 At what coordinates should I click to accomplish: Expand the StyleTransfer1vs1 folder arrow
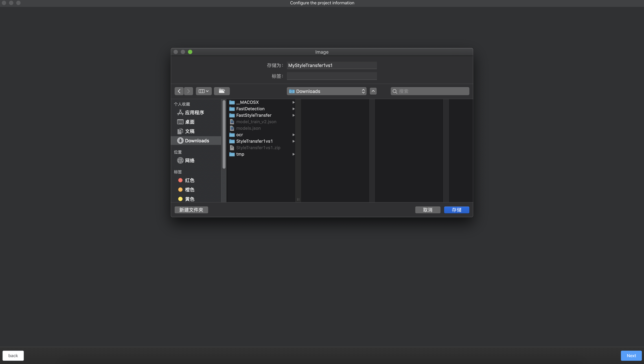click(293, 141)
